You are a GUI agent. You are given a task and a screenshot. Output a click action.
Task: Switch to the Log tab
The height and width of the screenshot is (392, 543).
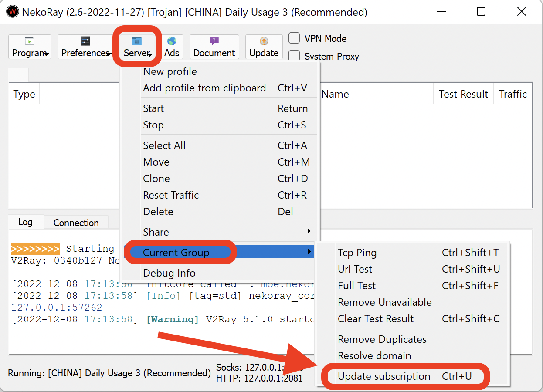pos(25,222)
